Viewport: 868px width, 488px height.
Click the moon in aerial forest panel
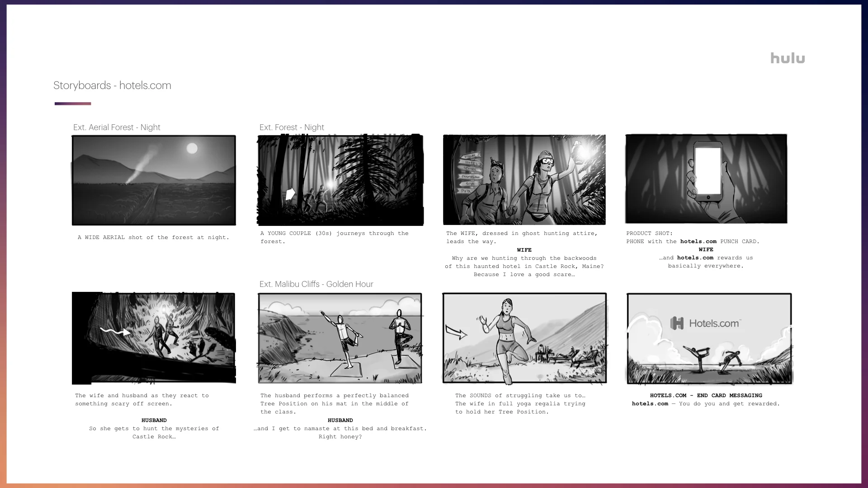point(192,148)
